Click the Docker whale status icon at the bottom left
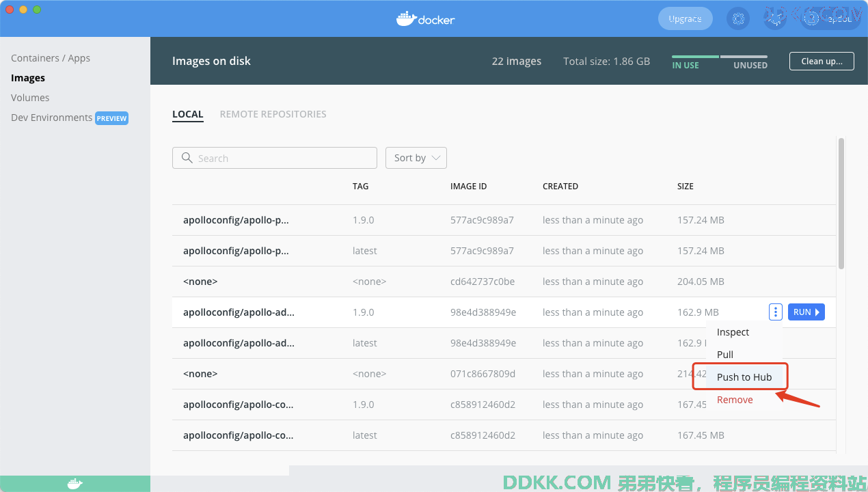 75,484
